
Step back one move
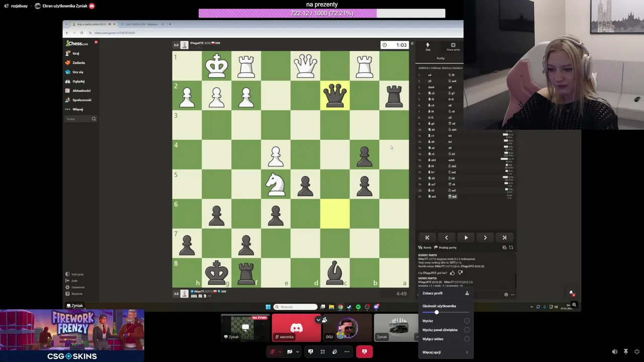click(x=446, y=237)
